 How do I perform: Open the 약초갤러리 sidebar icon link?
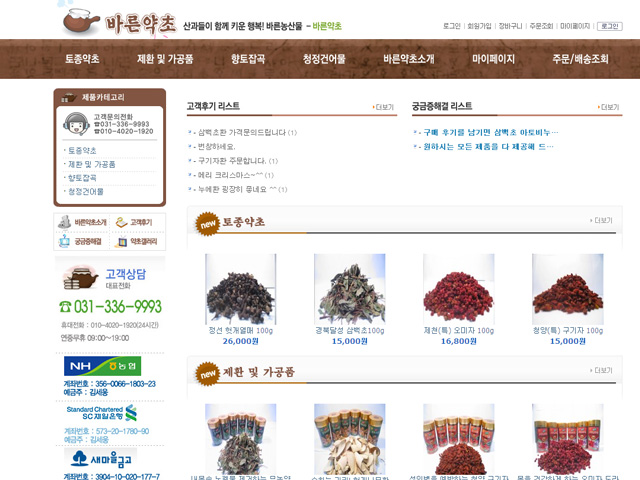pyautogui.click(x=137, y=241)
